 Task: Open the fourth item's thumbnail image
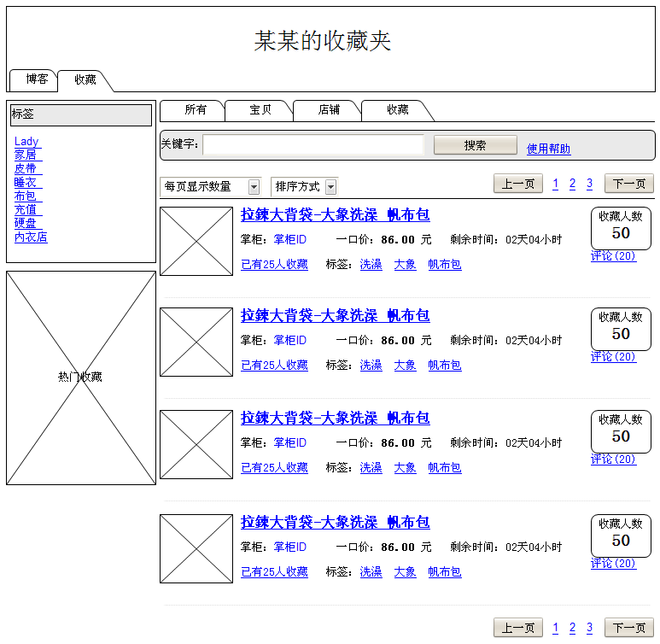point(196,548)
